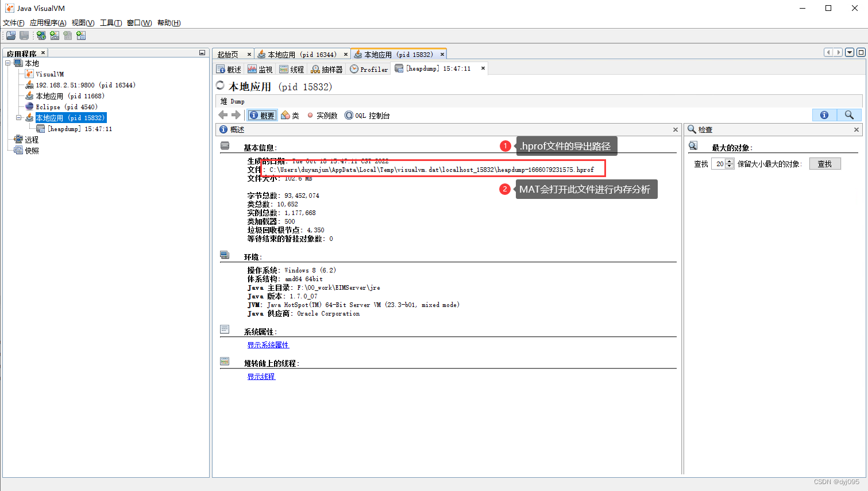This screenshot has height=491, width=868.
Task: Click the 环境 section icon
Action: pos(225,255)
